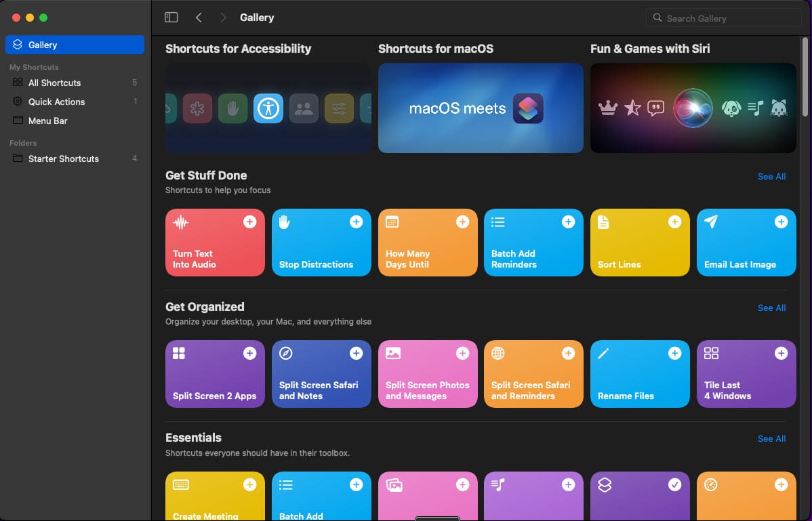This screenshot has height=521, width=812.
Task: Open Menu Bar in the sidebar
Action: tap(75, 121)
